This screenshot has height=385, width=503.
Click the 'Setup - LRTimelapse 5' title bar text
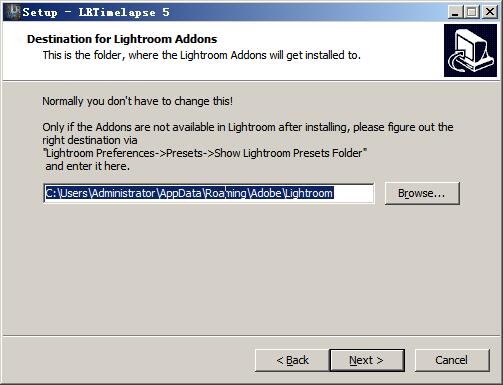tap(96, 12)
